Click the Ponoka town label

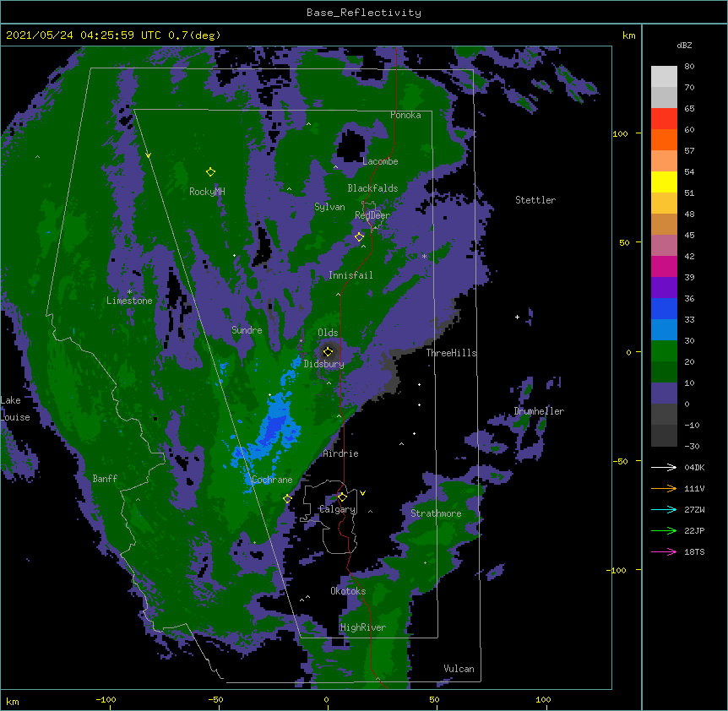pyautogui.click(x=405, y=115)
